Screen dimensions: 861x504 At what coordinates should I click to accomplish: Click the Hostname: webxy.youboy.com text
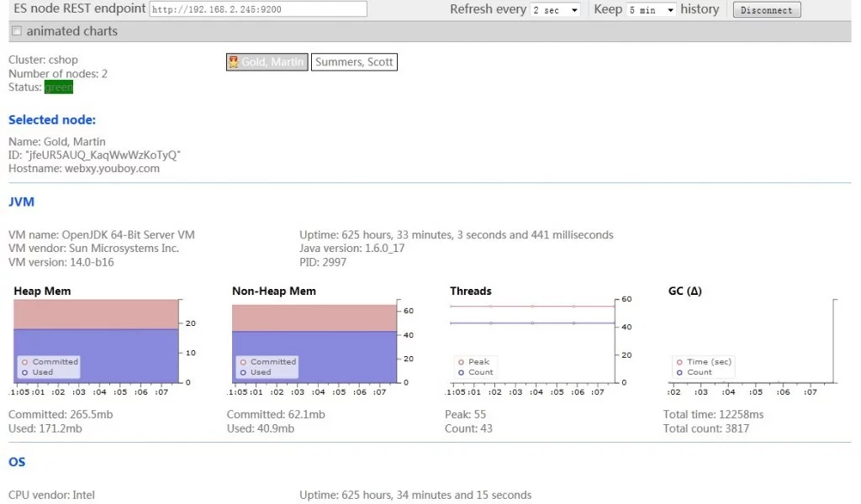[84, 168]
